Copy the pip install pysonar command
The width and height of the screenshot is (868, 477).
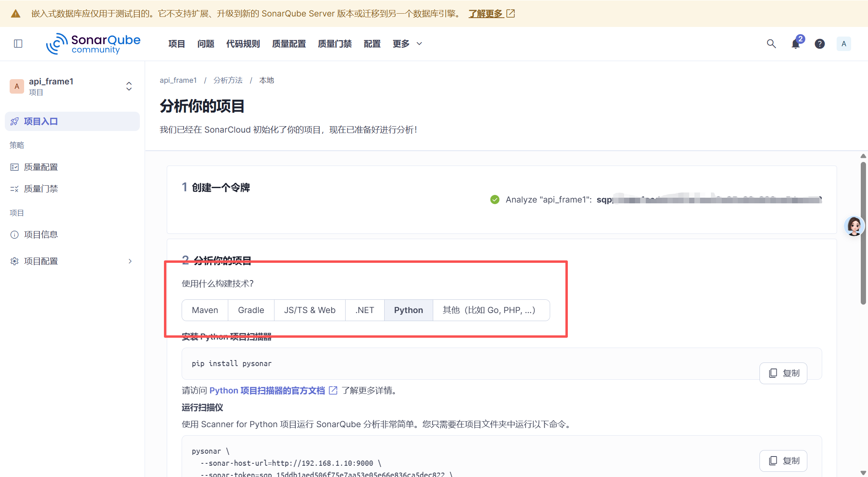coord(783,373)
